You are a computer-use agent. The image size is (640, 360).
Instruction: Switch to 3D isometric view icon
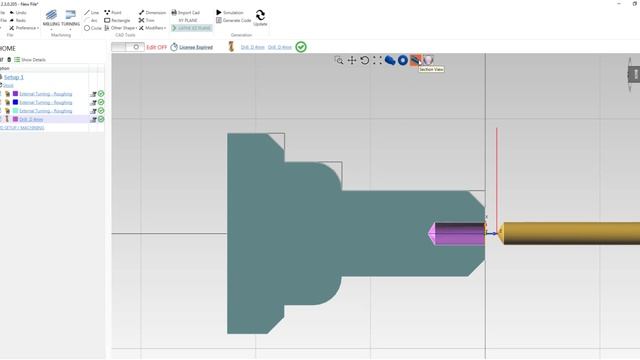click(390, 60)
